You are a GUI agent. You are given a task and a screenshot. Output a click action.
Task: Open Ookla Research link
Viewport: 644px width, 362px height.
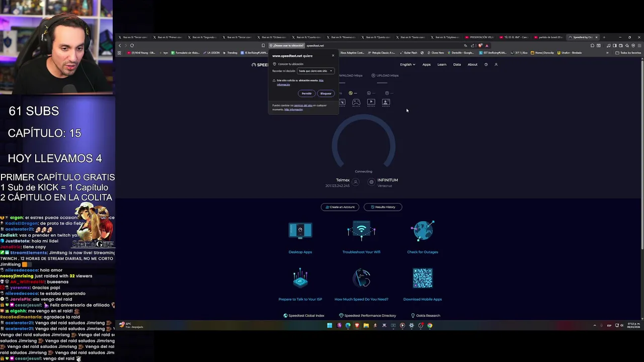coord(426,316)
